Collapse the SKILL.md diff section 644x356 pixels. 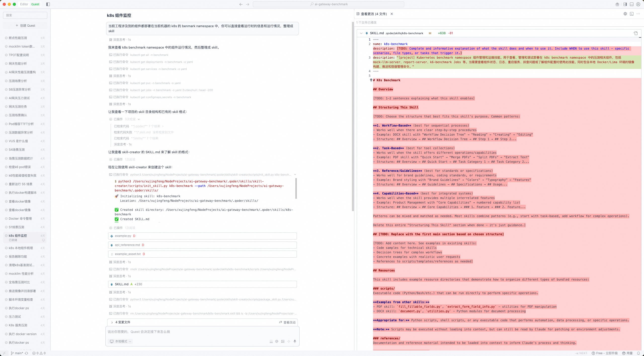coord(361,33)
